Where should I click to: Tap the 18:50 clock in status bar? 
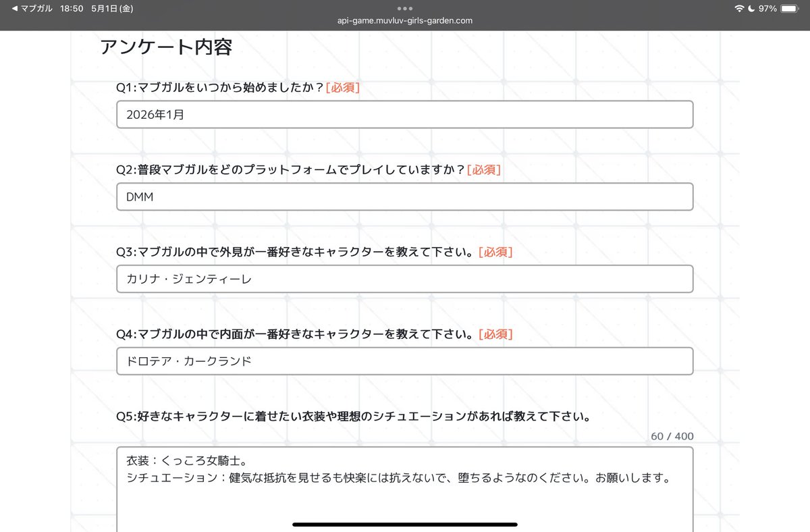coord(72,9)
